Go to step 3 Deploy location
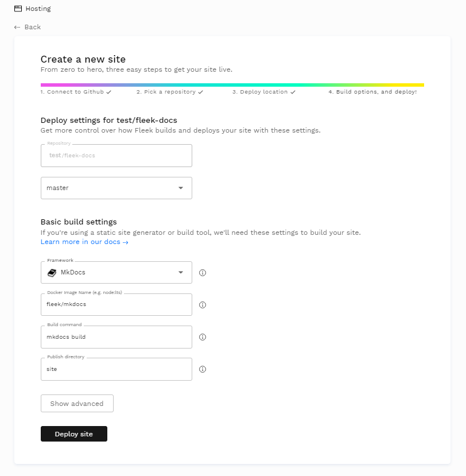This screenshot has width=466, height=476. click(x=263, y=92)
